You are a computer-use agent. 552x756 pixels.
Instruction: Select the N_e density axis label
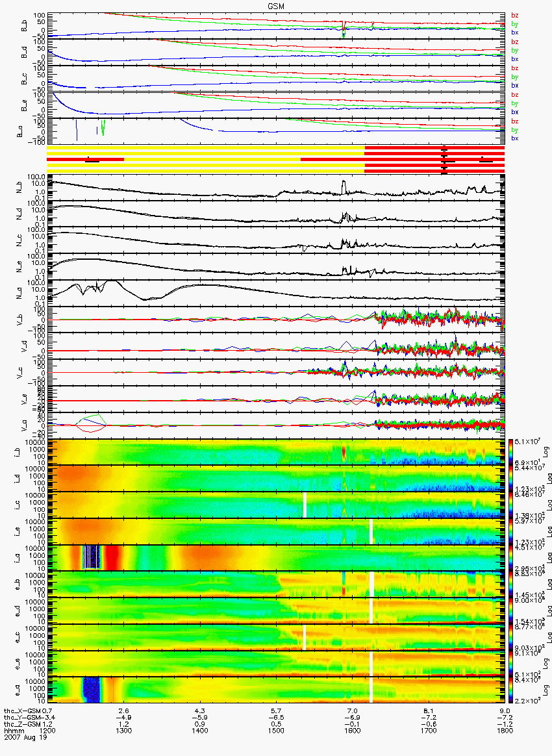[x=20, y=267]
